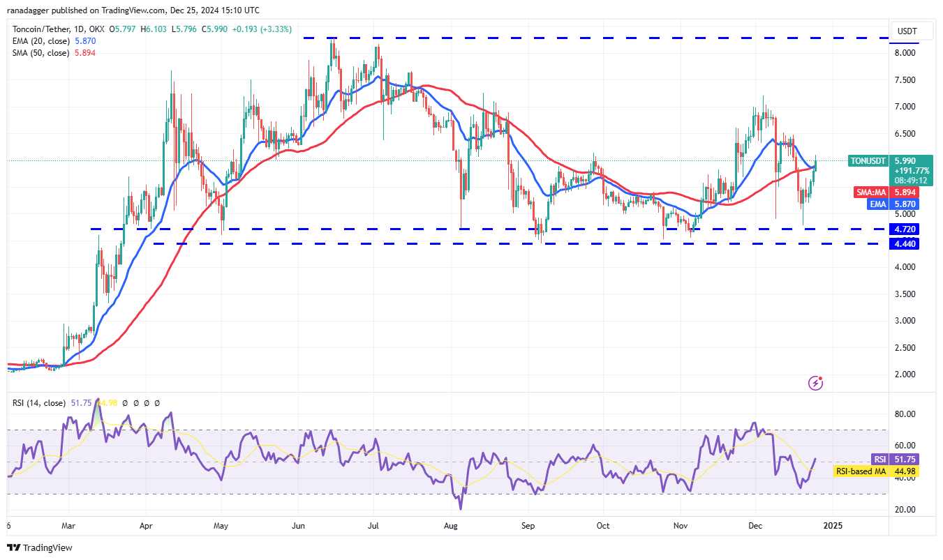
Task: Click the purple lightning event marker icon
Action: [x=815, y=383]
